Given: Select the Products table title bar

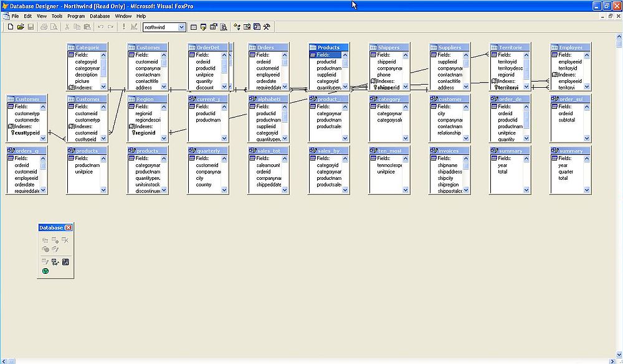Looking at the screenshot, I should coord(328,47).
